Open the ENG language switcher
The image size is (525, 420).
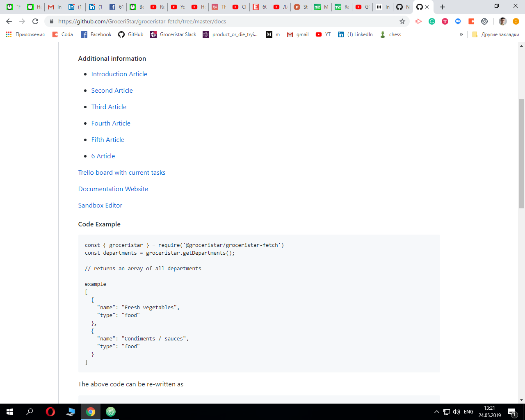tap(468, 412)
